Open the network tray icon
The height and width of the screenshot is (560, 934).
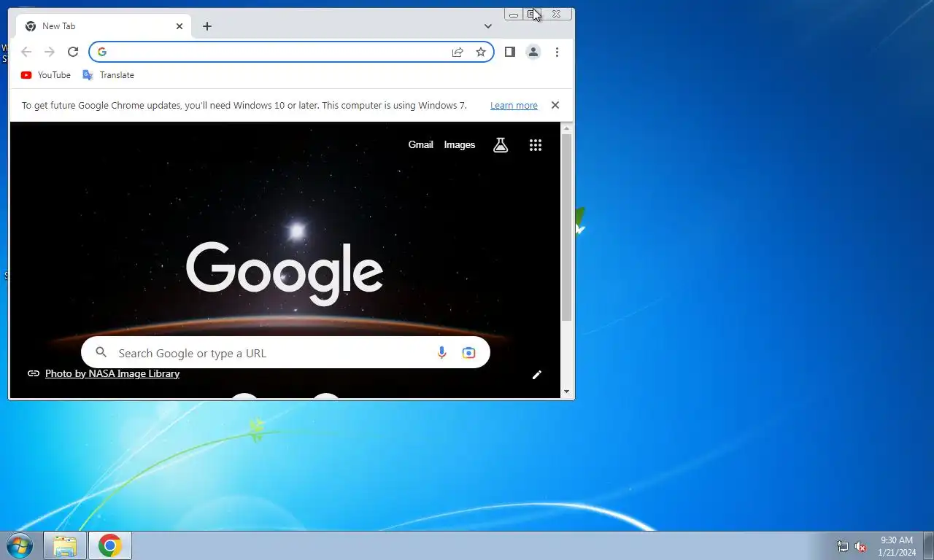click(843, 546)
